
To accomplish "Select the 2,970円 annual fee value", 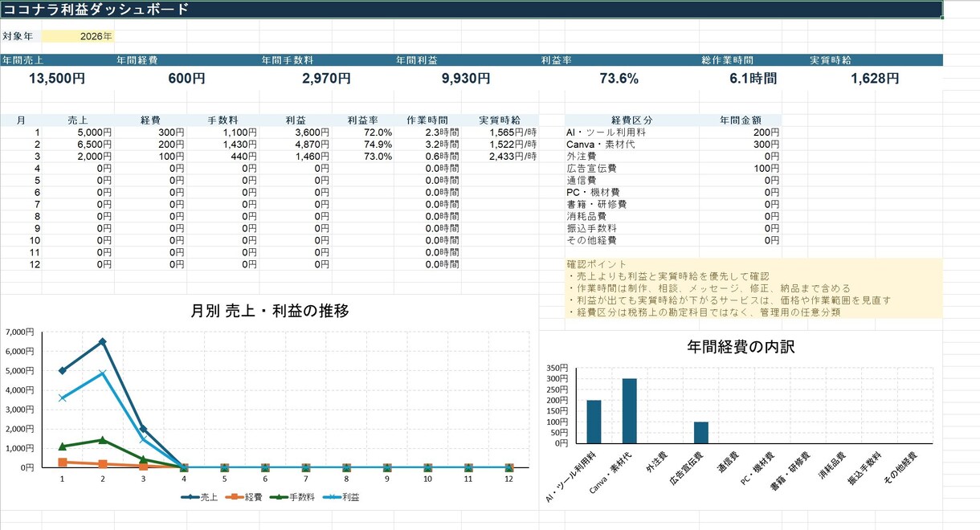I will (327, 79).
